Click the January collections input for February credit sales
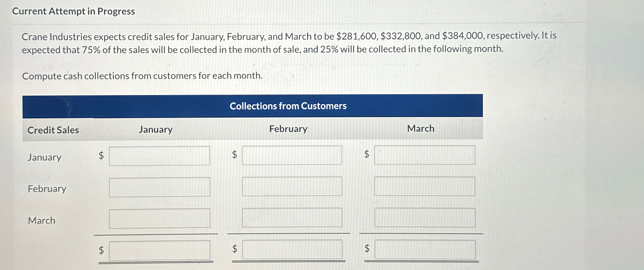 [x=159, y=186]
